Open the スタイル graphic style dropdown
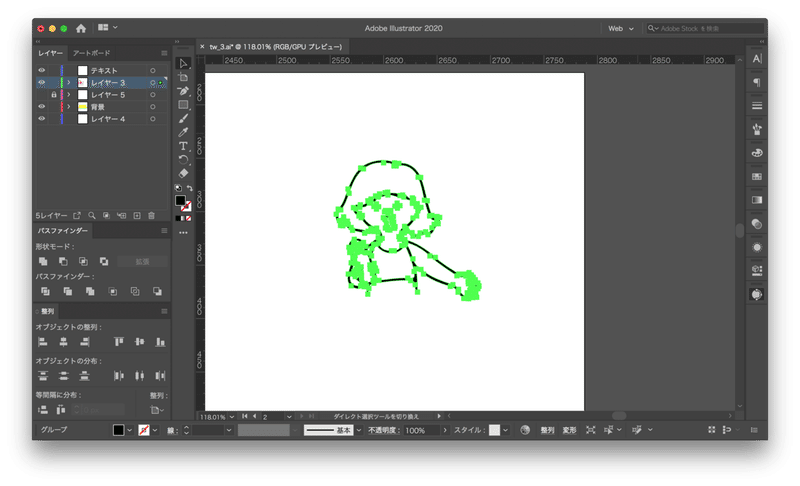 pos(505,430)
